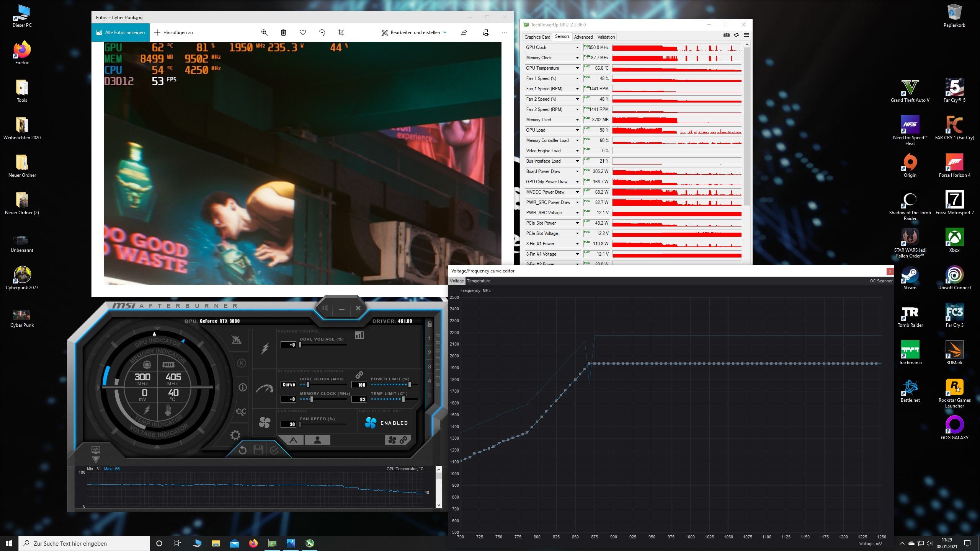Open the PCIe Slot Power sensor dropdown
The height and width of the screenshot is (551, 980).
pos(577,223)
